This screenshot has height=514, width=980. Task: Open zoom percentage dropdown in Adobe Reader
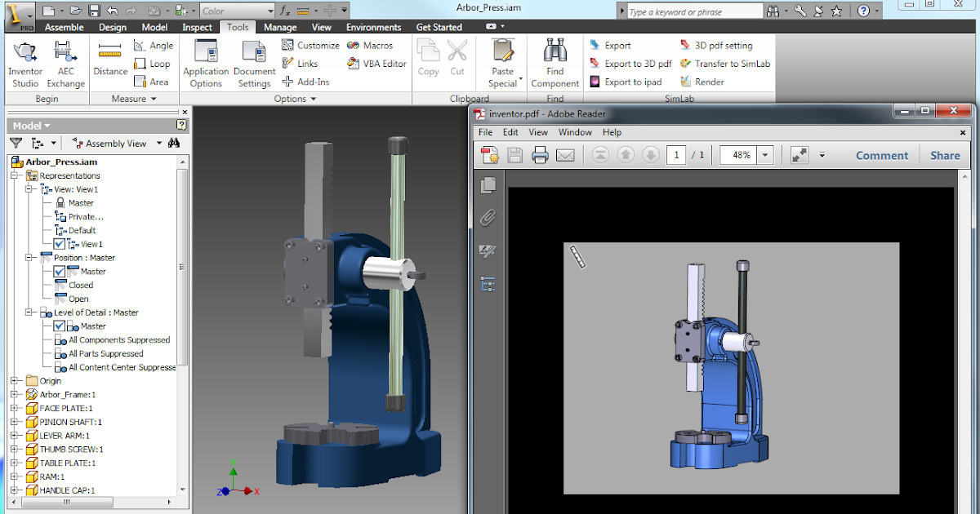coord(765,155)
